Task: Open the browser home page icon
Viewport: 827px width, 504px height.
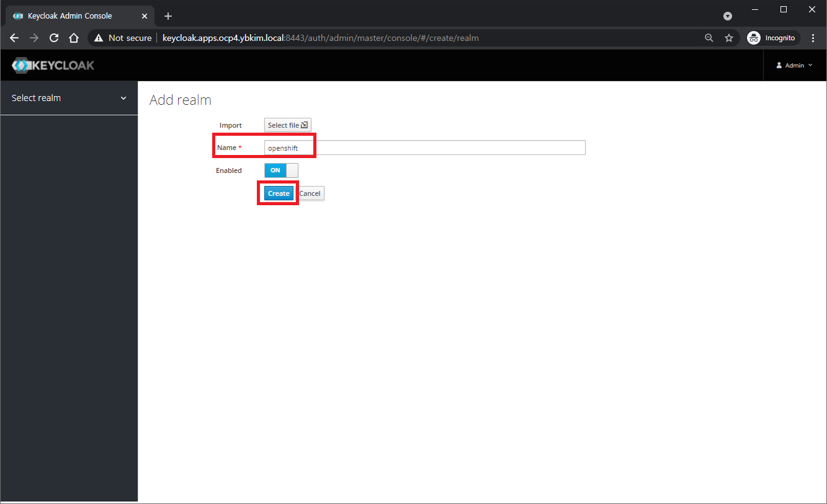Action: pyautogui.click(x=74, y=38)
